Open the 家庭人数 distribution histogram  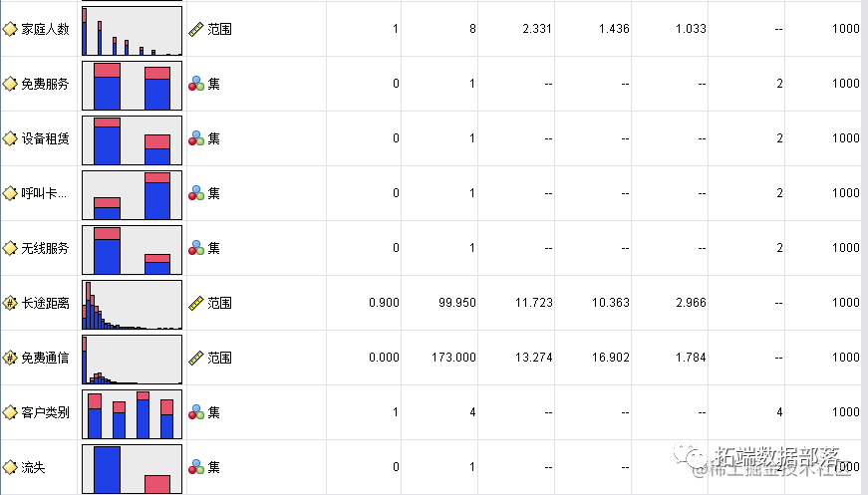click(132, 31)
